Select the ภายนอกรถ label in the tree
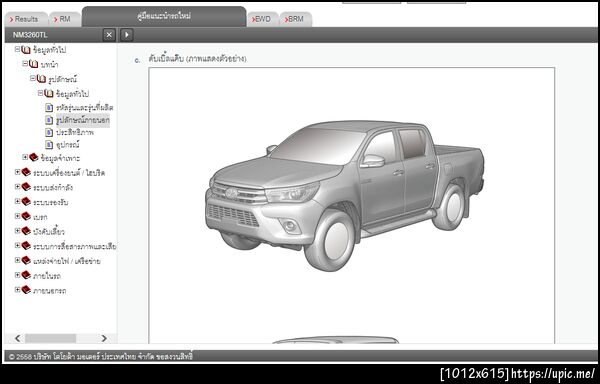 click(x=50, y=291)
